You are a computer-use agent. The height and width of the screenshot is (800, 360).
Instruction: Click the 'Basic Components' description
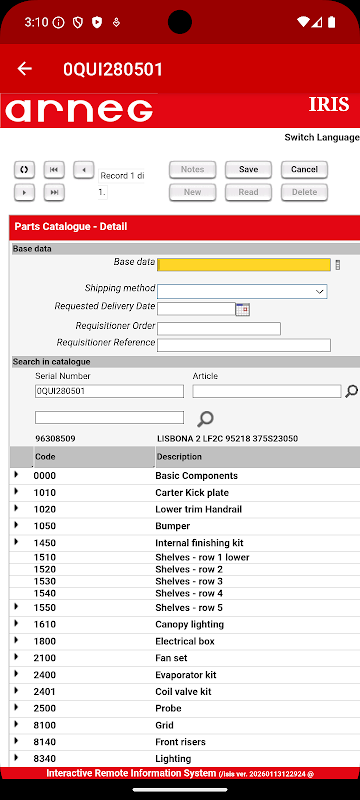pos(196,476)
